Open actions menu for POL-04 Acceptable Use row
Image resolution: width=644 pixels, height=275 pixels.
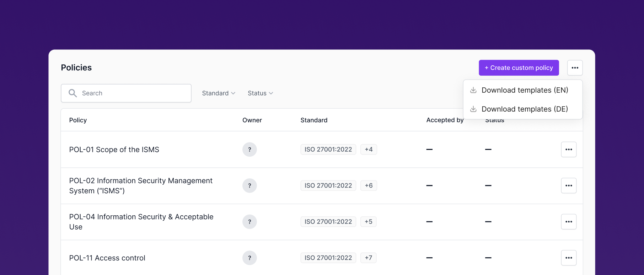(569, 222)
